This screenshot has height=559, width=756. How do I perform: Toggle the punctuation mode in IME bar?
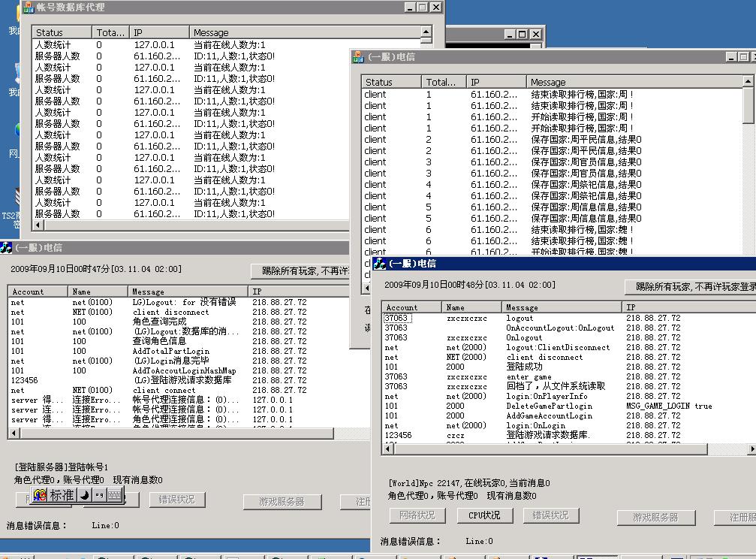98,495
